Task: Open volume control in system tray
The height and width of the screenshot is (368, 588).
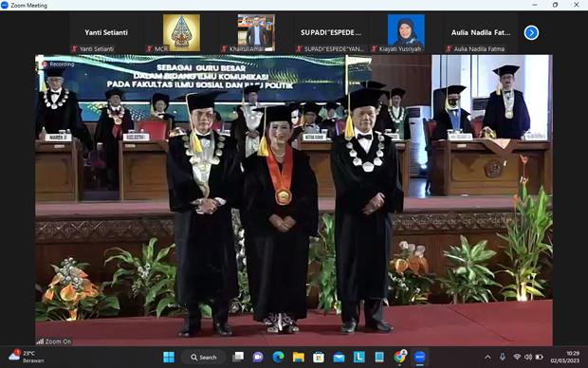Action: click(528, 357)
